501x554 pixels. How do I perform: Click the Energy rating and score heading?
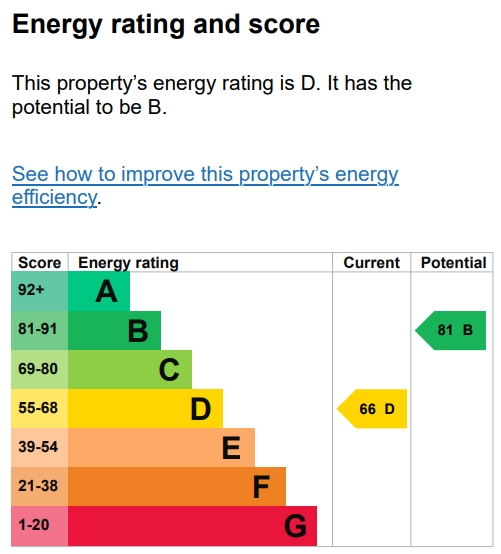coord(166,25)
